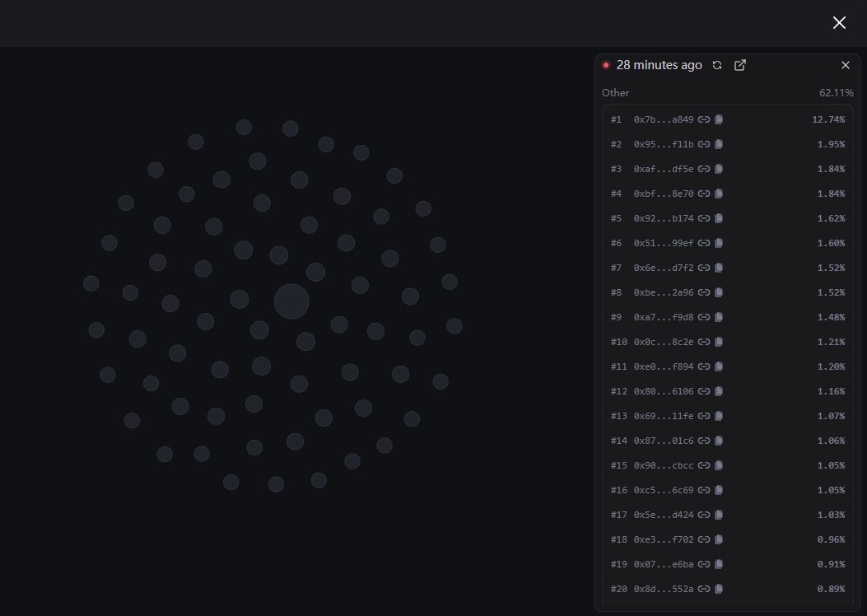This screenshot has height=616, width=867.
Task: Click the refresh icon beside 28 minutes ago
Action: [717, 65]
